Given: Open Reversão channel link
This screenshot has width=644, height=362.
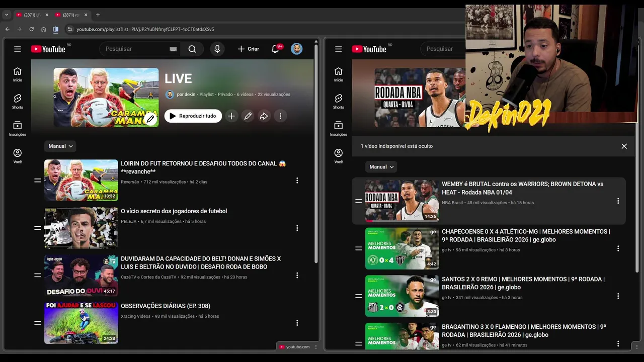Looking at the screenshot, I should (130, 182).
